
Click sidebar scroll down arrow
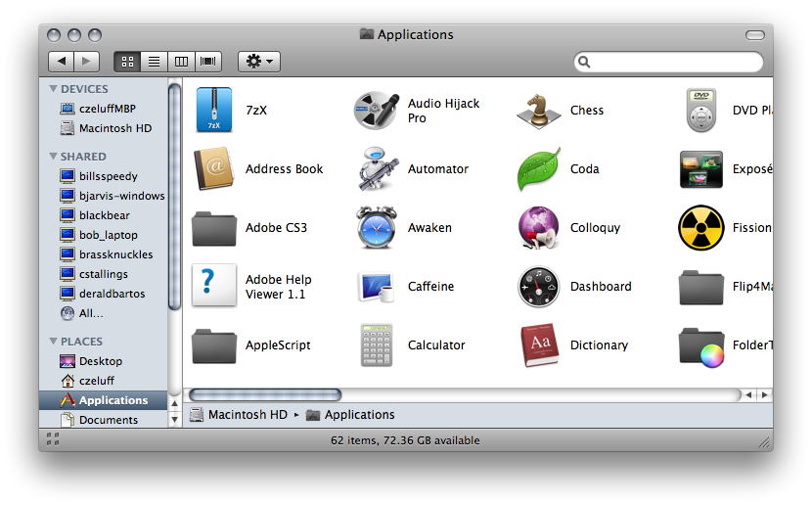pyautogui.click(x=175, y=420)
